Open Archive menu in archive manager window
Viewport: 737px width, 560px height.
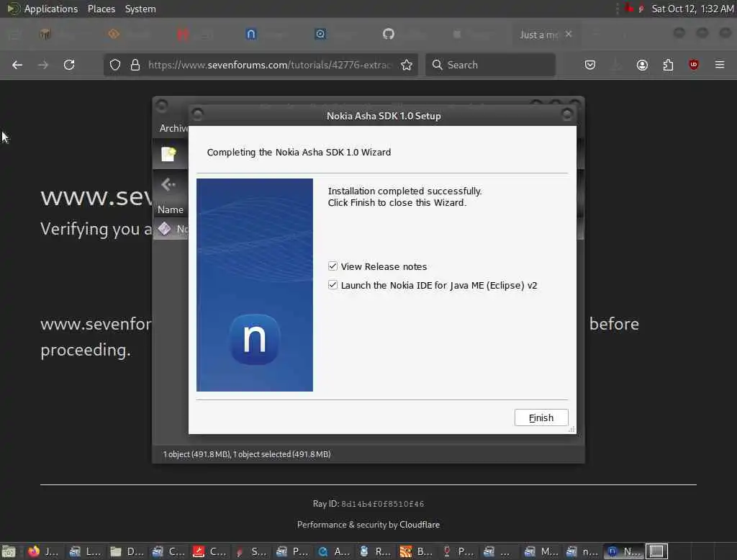[x=173, y=128]
